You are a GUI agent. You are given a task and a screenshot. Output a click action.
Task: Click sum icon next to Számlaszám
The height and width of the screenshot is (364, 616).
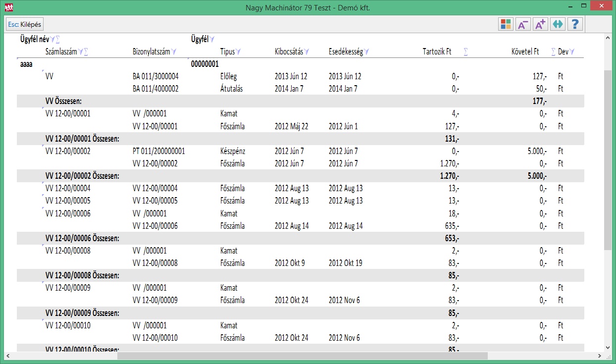tap(87, 52)
